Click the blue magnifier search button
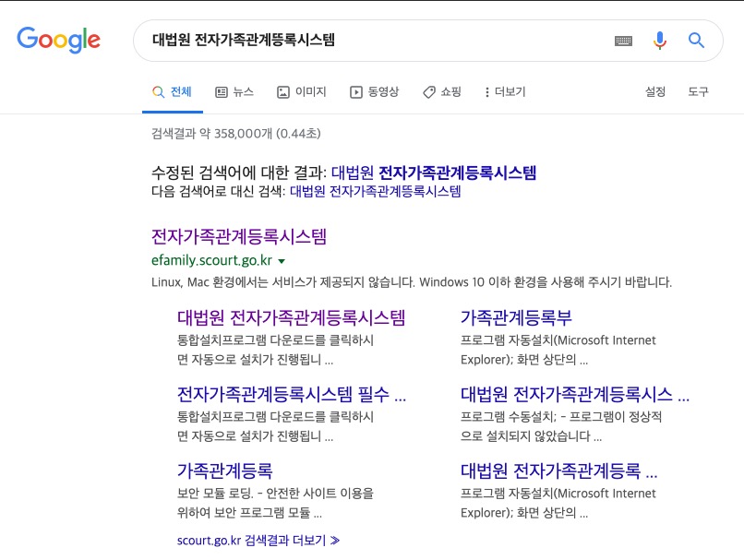 point(696,41)
